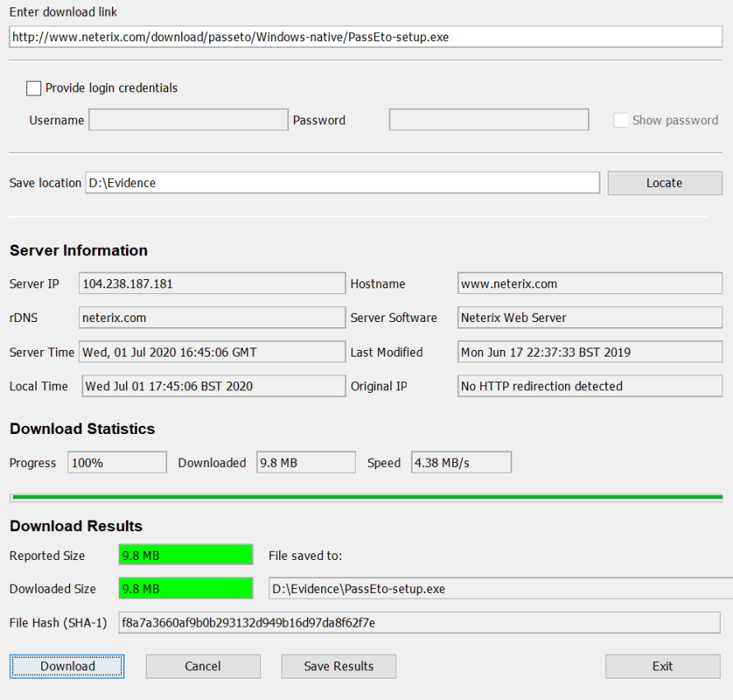The width and height of the screenshot is (733, 700).
Task: Click the Hostname field showing www.neterix.com
Action: [x=590, y=284]
